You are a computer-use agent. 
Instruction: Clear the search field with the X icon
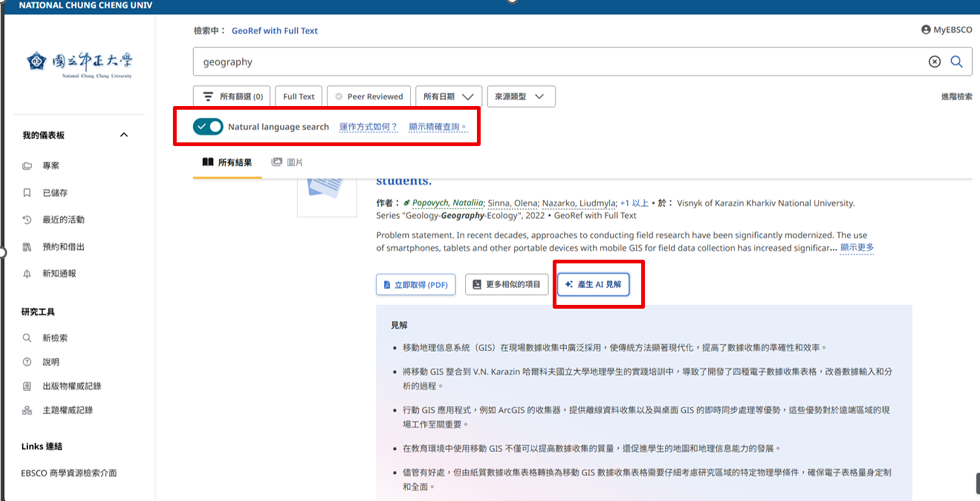(x=934, y=62)
